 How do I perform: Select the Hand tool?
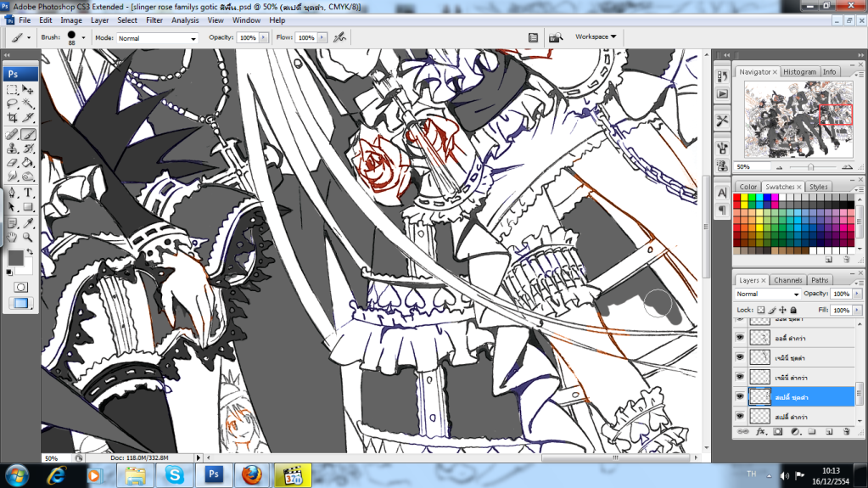point(12,237)
